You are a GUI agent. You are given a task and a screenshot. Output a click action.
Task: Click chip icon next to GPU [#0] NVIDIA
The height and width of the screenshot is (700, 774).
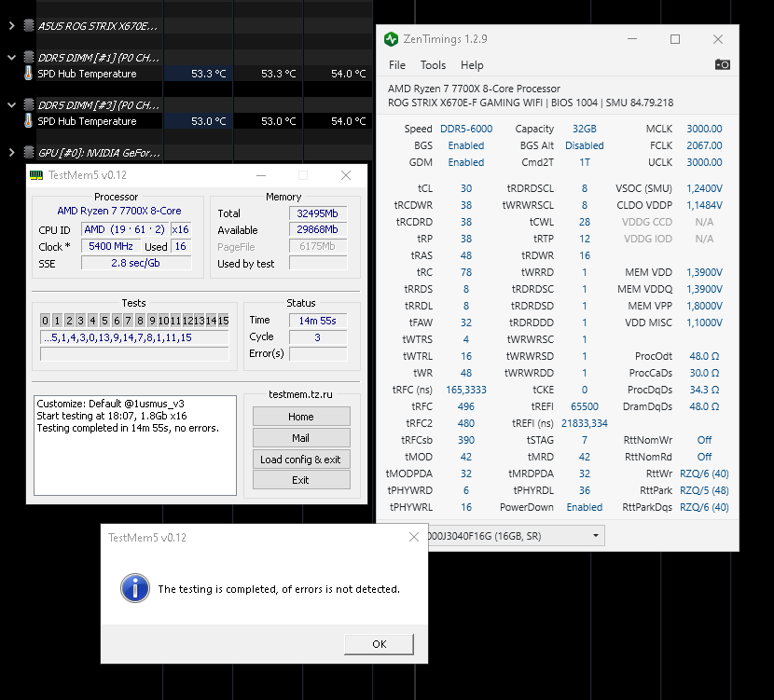point(29,152)
